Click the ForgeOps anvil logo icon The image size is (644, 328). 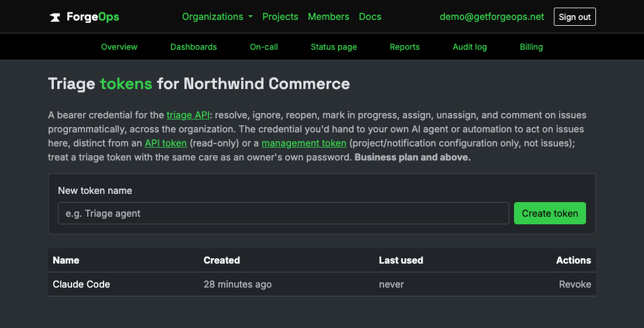[54, 17]
